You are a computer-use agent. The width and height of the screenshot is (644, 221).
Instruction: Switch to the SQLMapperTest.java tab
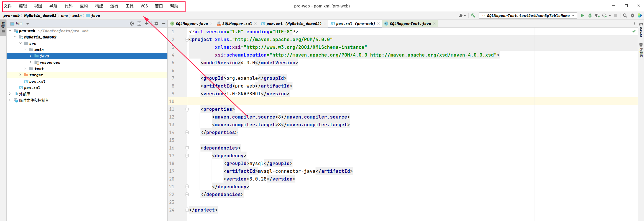[x=410, y=24]
